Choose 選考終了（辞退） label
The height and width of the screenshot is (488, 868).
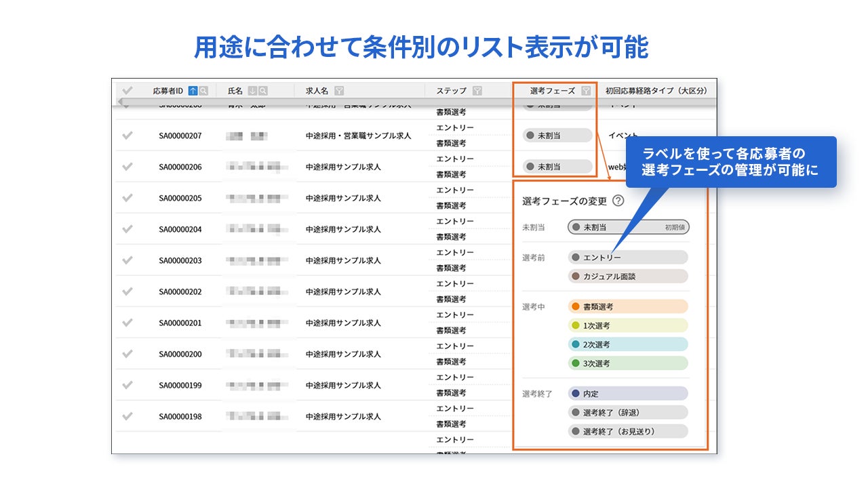click(628, 412)
